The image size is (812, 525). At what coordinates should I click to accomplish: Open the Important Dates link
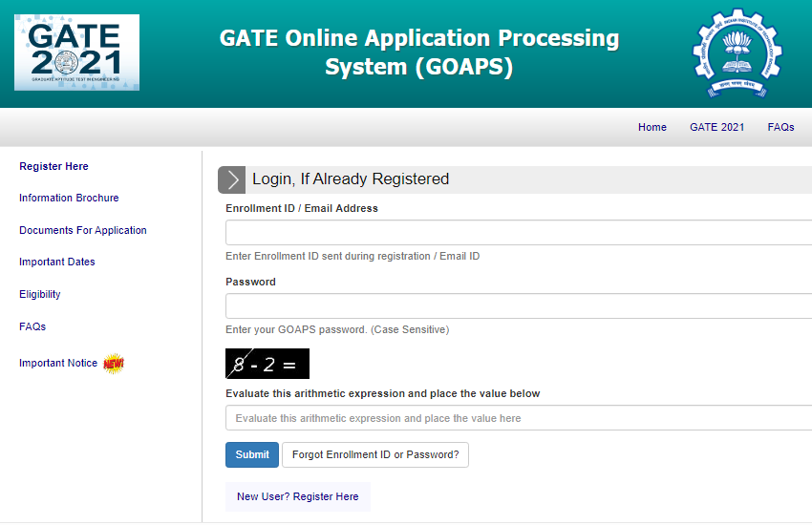tap(57, 262)
